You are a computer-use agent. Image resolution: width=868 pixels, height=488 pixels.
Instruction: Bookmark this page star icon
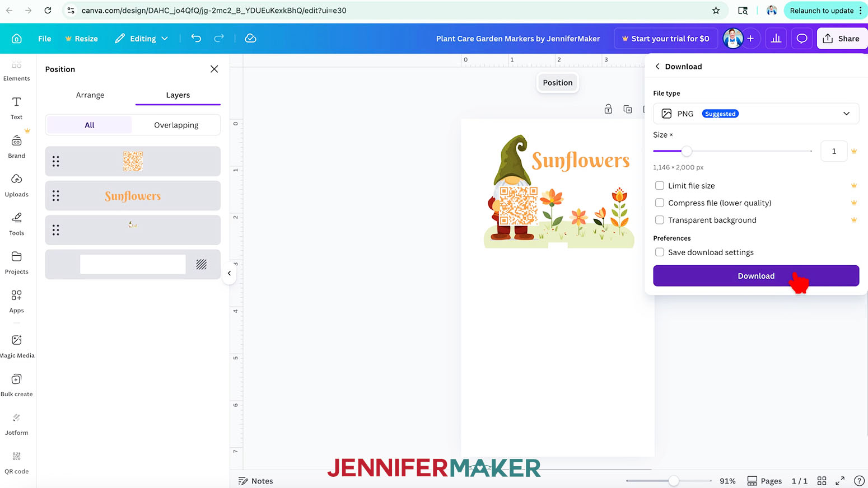pyautogui.click(x=716, y=10)
